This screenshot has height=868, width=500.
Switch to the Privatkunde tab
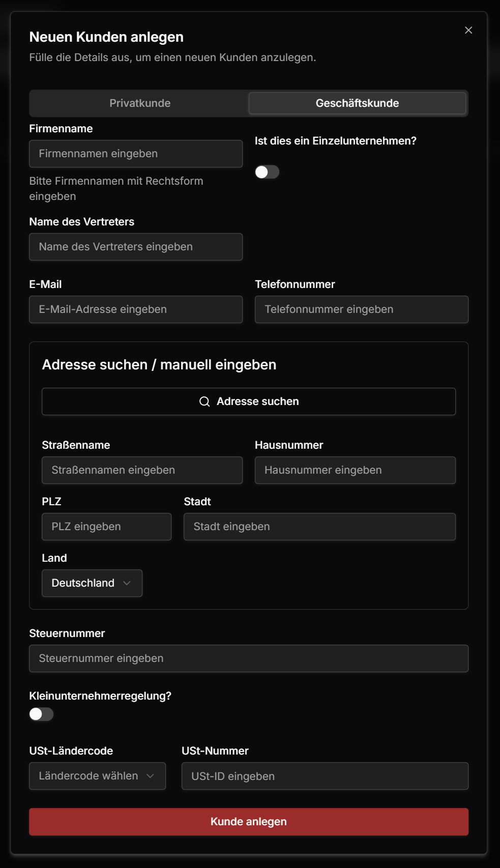tap(140, 103)
